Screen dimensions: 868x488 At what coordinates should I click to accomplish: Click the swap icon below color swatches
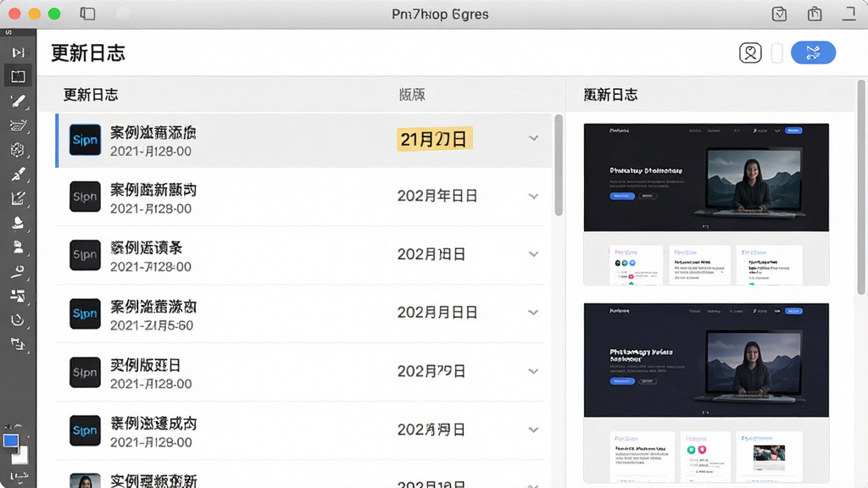[19, 476]
